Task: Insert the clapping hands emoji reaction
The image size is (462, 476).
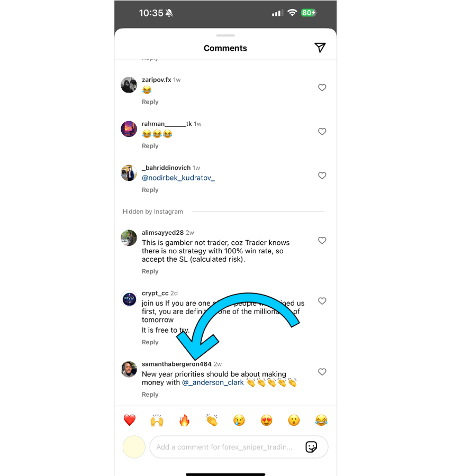Action: click(212, 420)
